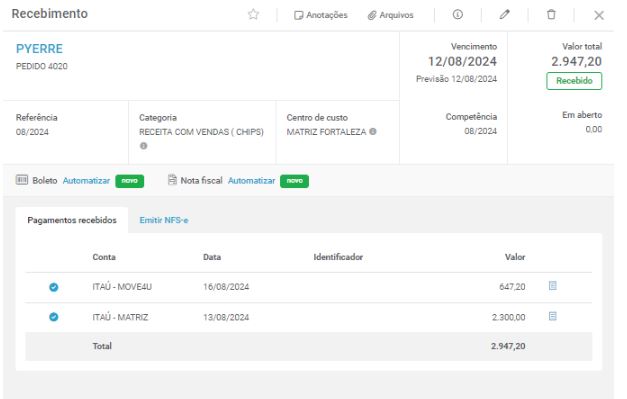627x399 pixels.
Task: Open Anotações notes
Action: pos(321,15)
